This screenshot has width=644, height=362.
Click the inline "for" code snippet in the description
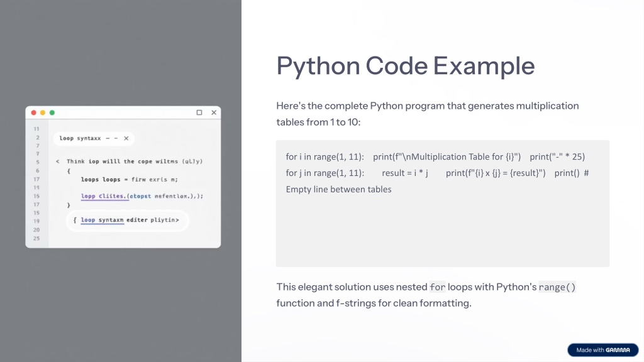coord(437,287)
